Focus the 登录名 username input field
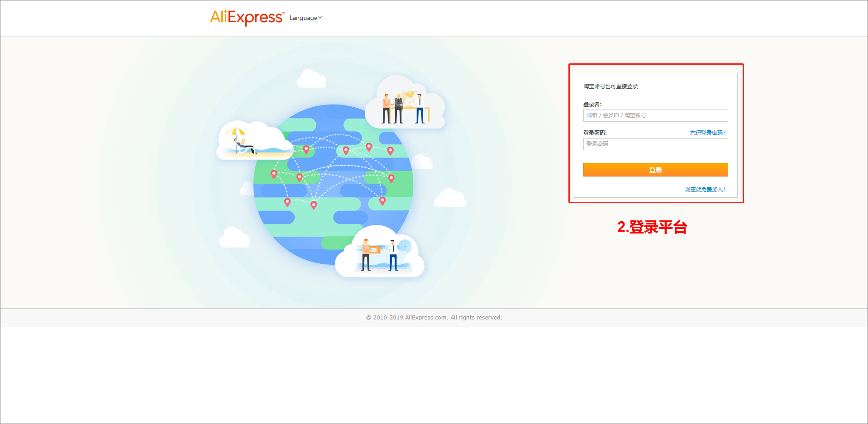Image resolution: width=868 pixels, height=424 pixels. pyautogui.click(x=655, y=115)
